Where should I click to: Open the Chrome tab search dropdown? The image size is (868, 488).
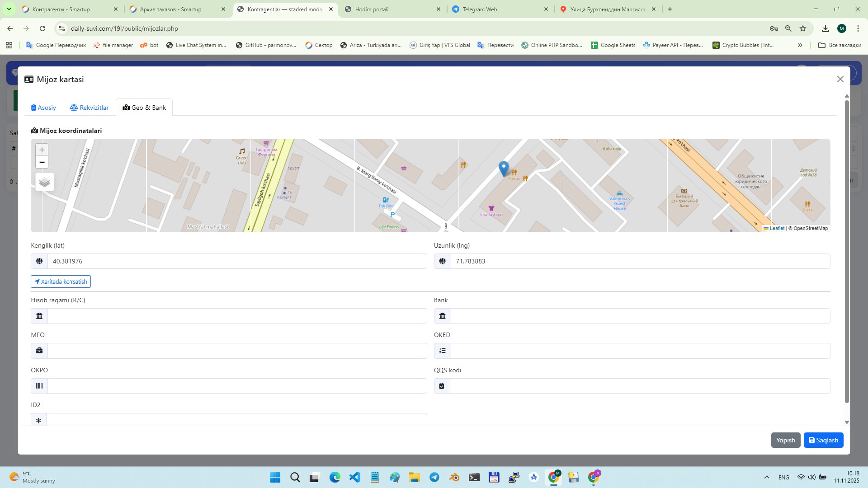point(9,9)
